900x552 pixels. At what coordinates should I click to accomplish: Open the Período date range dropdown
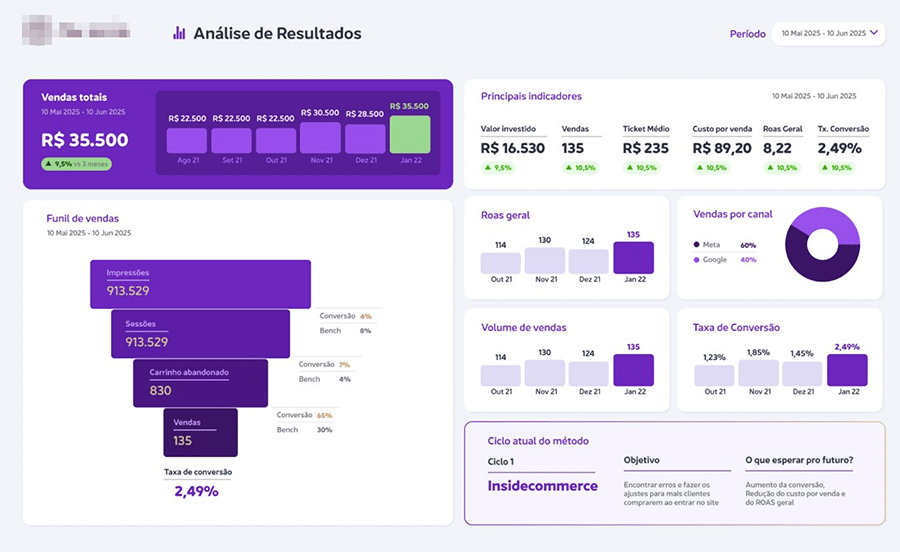tap(828, 33)
